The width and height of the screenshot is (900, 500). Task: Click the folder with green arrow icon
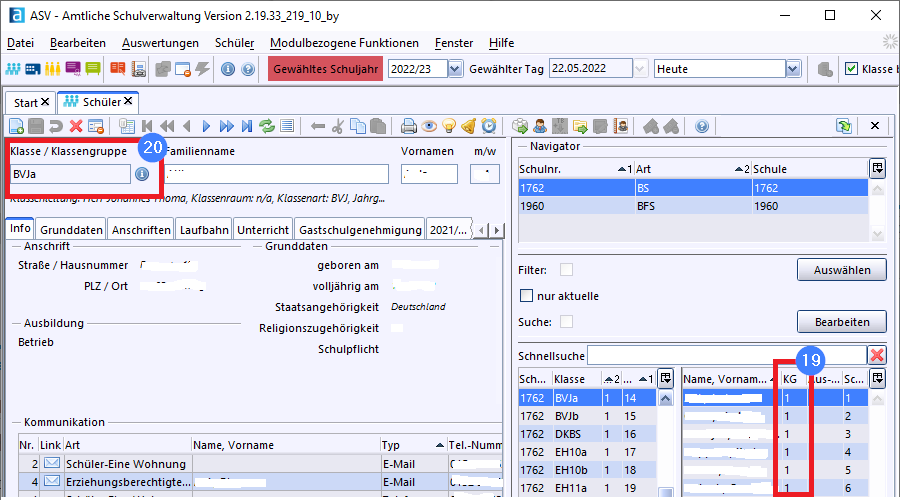[x=580, y=126]
